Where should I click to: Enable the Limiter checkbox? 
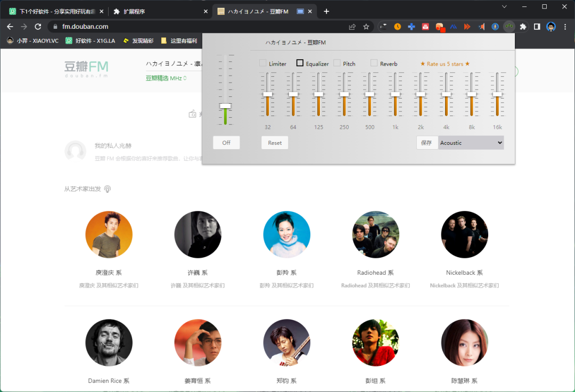tap(262, 63)
